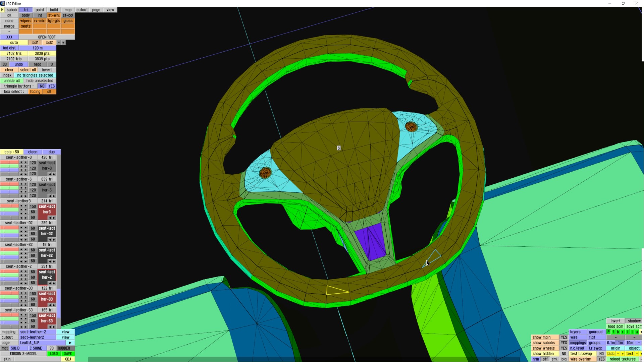Screen dimensions: 644x362
Task: Open the cutout tab at top
Action: coord(82,10)
